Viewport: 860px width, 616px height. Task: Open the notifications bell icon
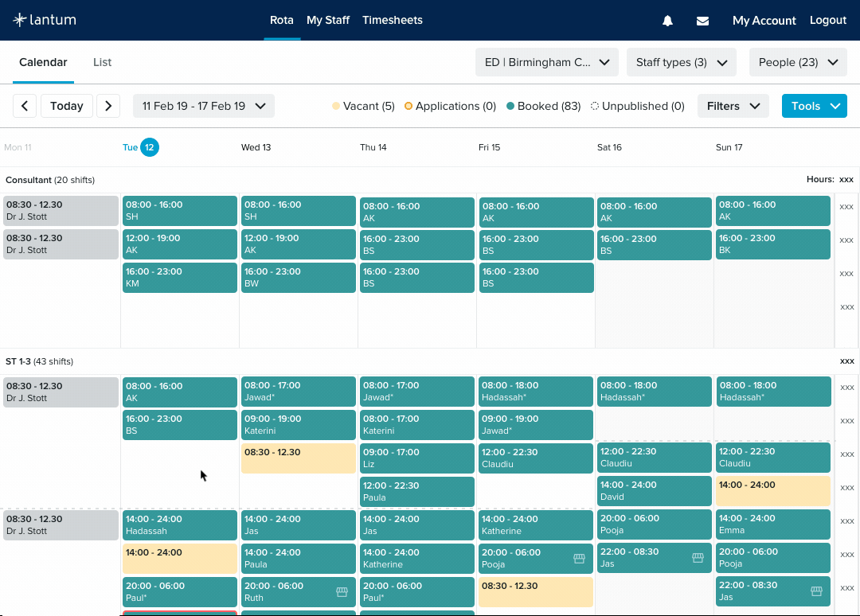[667, 21]
